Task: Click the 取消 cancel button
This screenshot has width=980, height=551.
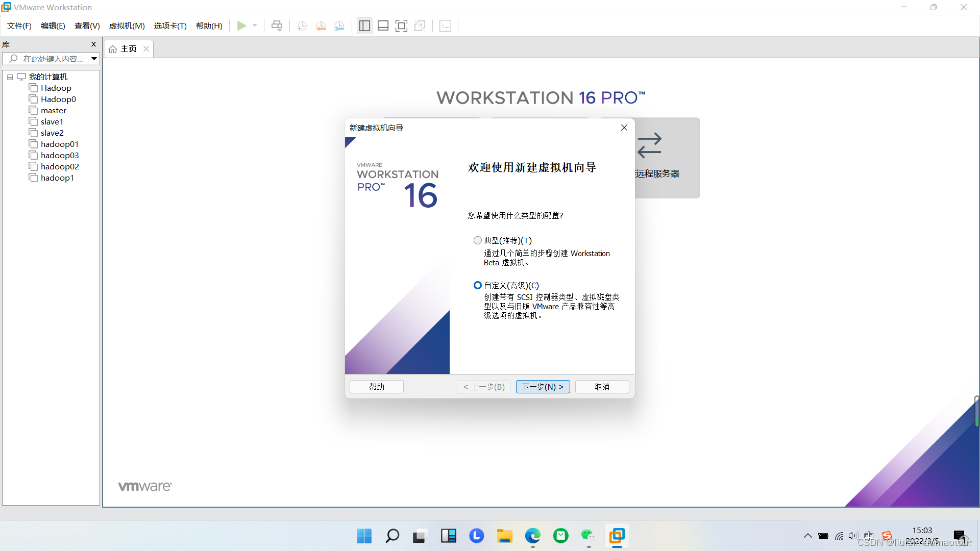Action: tap(602, 387)
